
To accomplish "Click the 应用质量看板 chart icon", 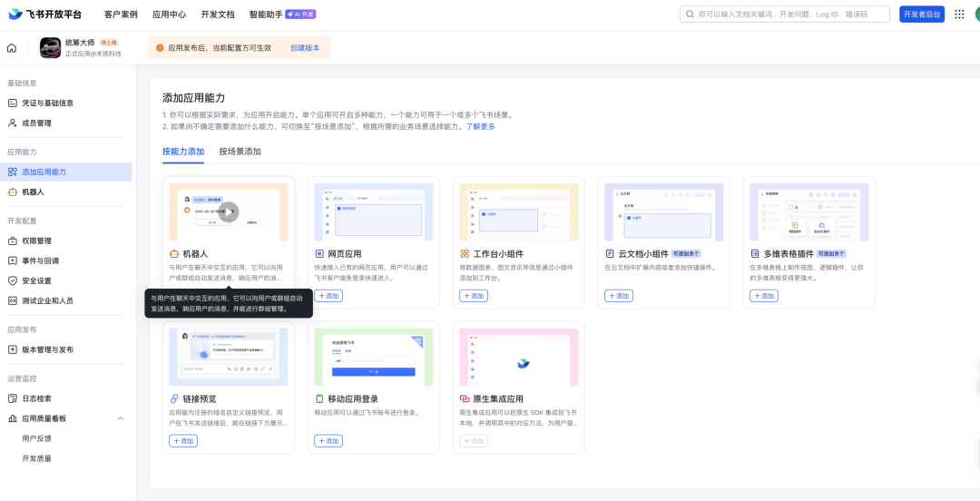I will (12, 418).
